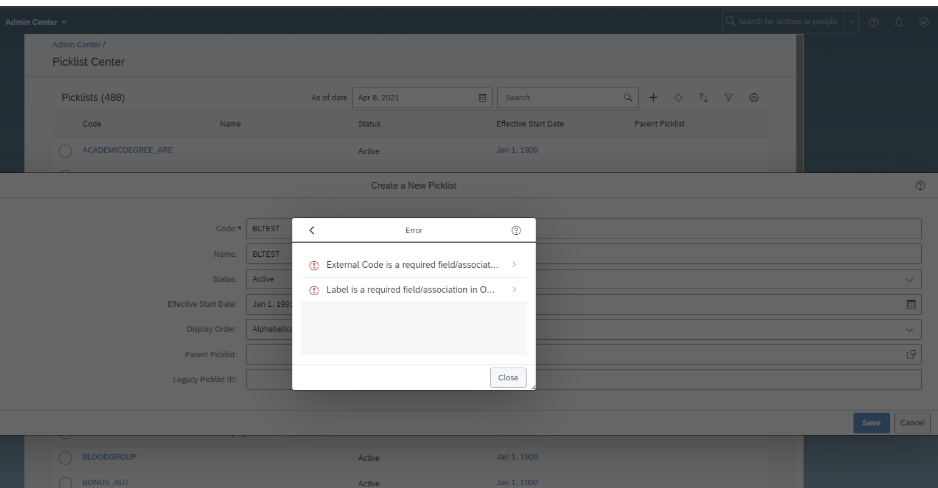Click the picklist search magnifier icon
Viewport: 938px width, 488px height.
tap(628, 97)
